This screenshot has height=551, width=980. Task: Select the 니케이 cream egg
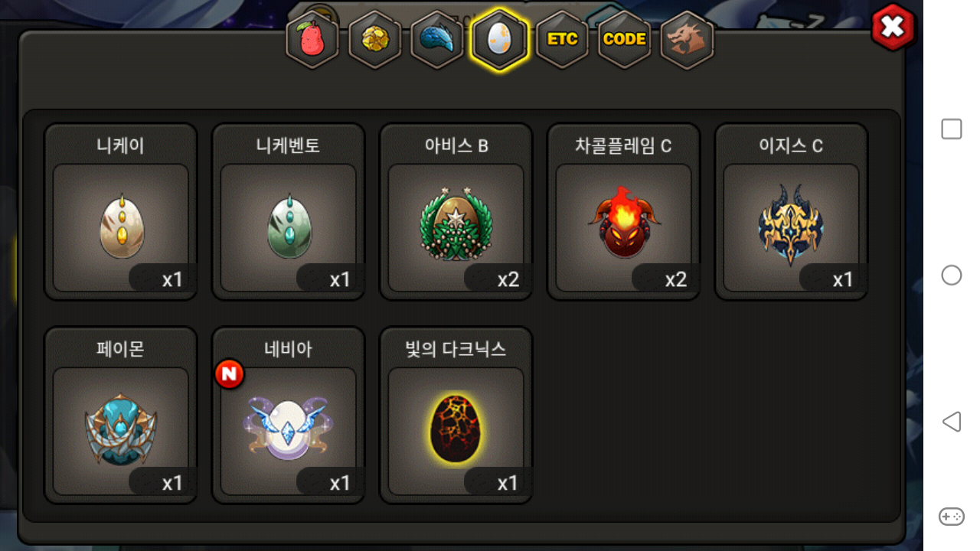coord(121,212)
